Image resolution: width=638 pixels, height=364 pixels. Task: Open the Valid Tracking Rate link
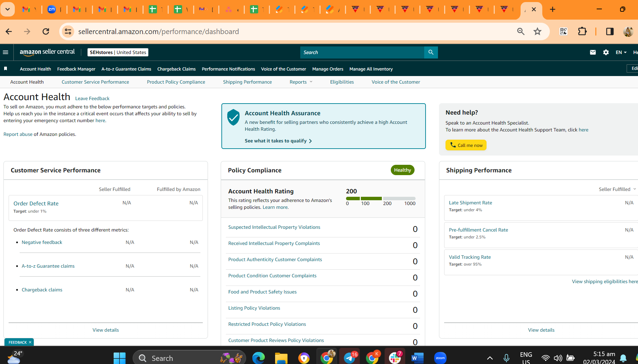tap(470, 257)
